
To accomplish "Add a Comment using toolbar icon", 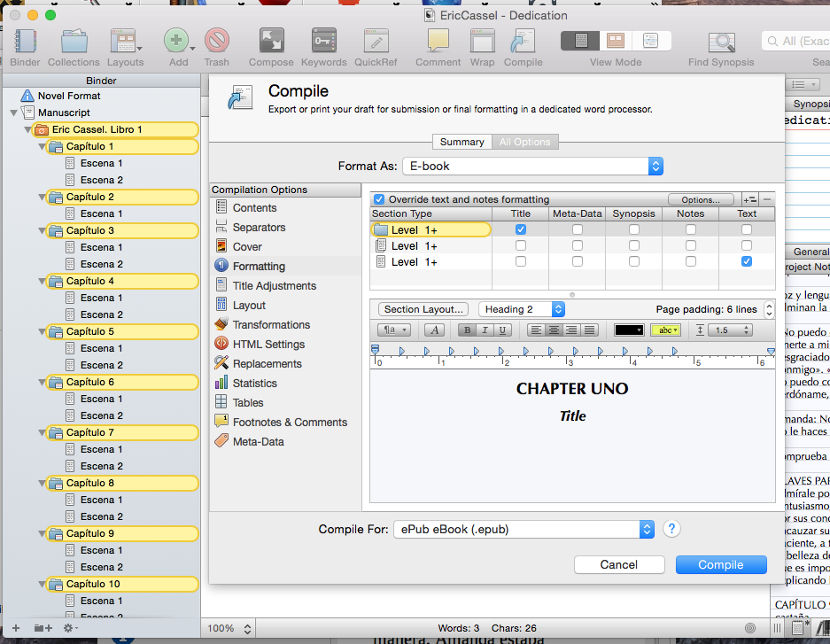I will click(x=438, y=41).
